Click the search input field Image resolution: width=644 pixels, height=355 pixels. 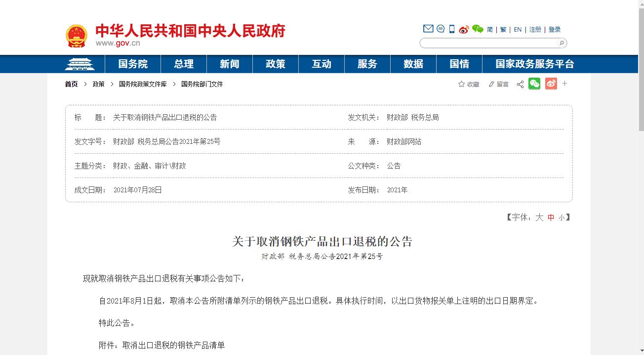[x=489, y=43]
